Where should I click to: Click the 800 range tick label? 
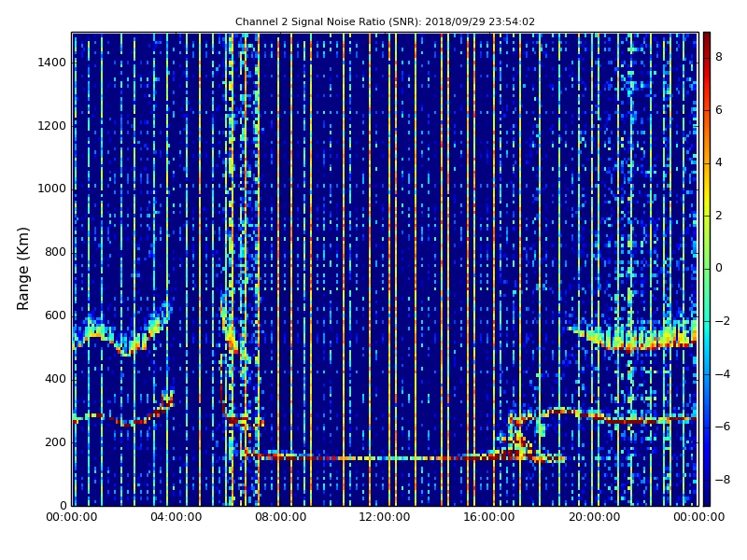tap(55, 252)
